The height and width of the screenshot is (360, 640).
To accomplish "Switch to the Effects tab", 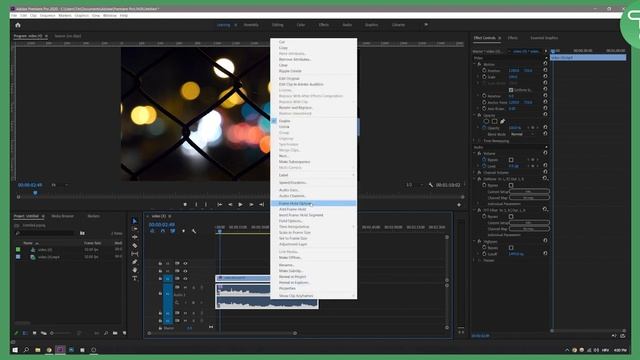I will pyautogui.click(x=513, y=38).
